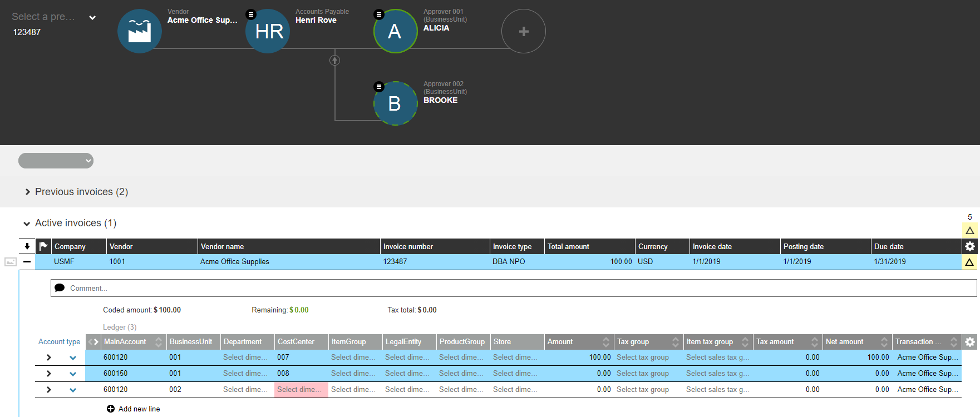Sort by MainAccount column arrows

[x=159, y=342]
